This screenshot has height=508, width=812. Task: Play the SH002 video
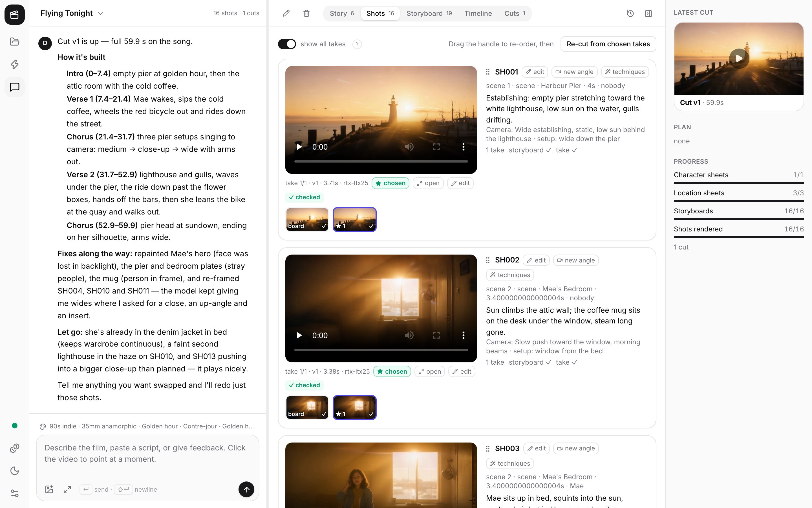pos(299,335)
